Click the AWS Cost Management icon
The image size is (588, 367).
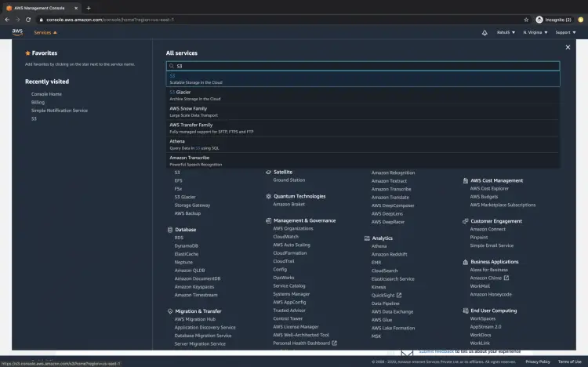point(465,180)
